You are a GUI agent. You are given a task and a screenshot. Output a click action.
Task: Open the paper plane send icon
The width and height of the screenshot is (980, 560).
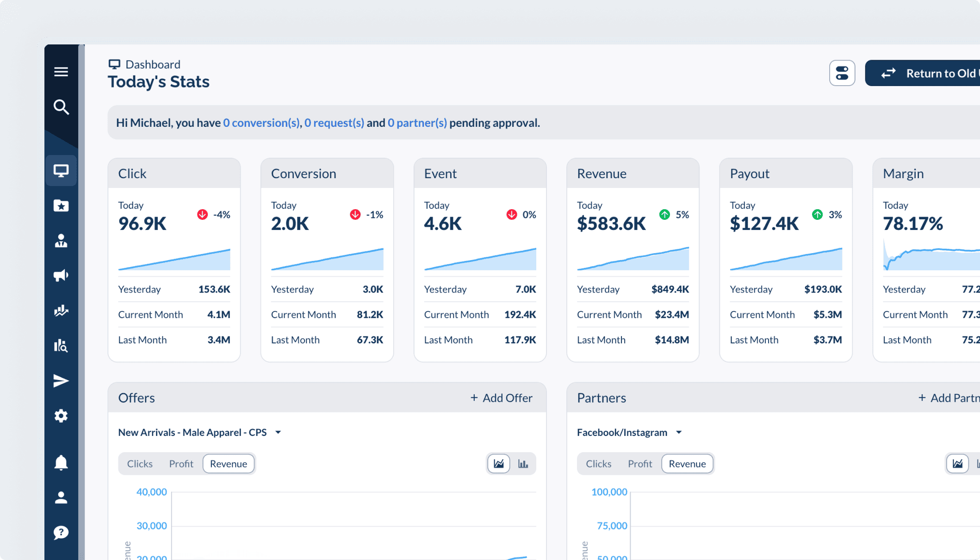[x=61, y=381]
